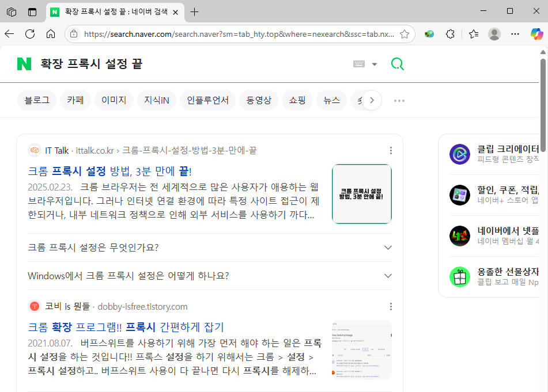
Task: Select the 지식iN search tab
Action: pos(157,101)
